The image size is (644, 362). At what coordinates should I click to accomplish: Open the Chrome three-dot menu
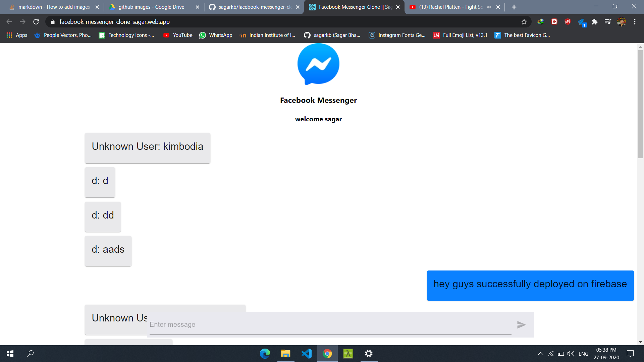tap(635, 22)
